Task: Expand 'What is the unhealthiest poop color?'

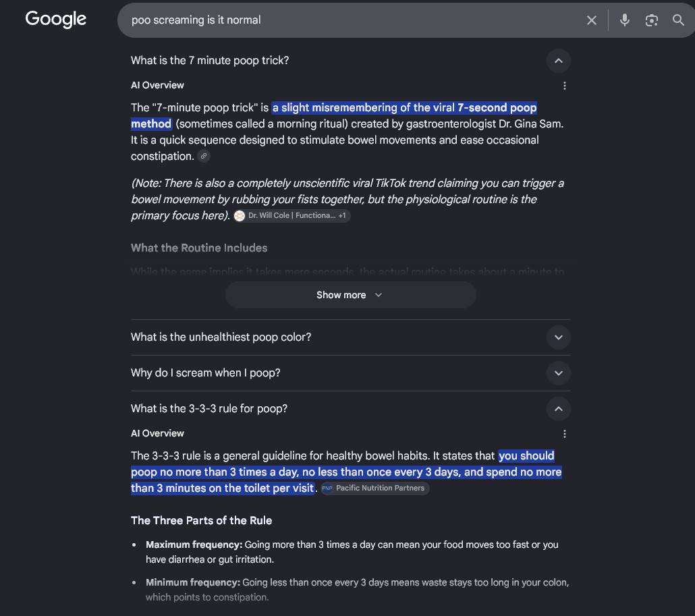Action: click(559, 337)
